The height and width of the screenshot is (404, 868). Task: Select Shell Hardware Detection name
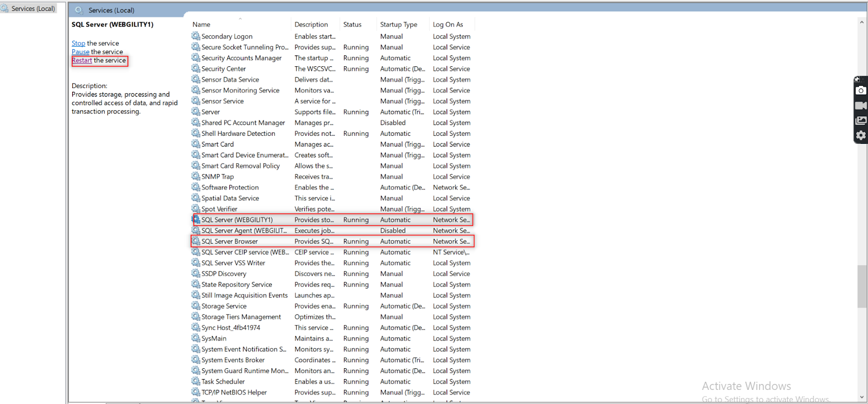coord(238,134)
